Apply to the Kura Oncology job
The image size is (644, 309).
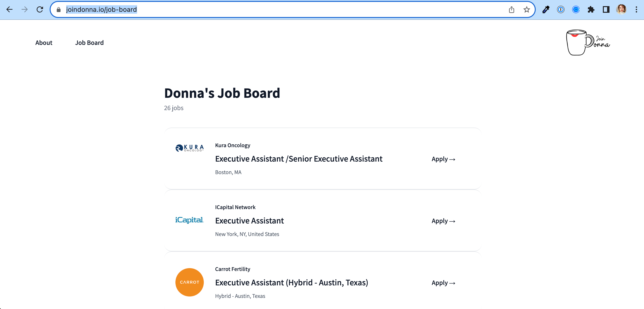443,159
